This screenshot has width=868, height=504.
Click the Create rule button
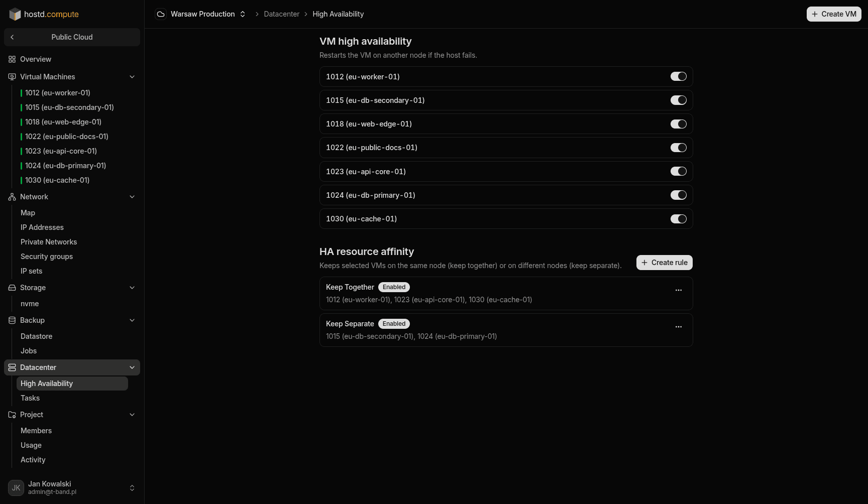[665, 263]
